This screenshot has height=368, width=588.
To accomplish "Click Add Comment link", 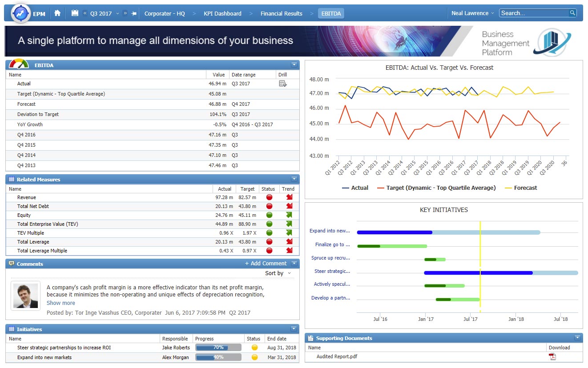I will tap(266, 264).
